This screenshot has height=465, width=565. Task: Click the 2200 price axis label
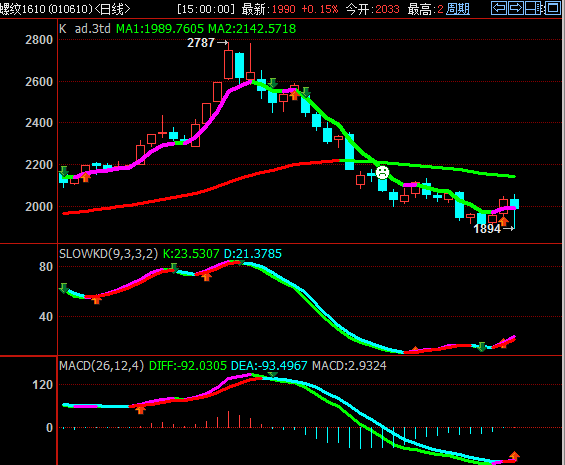pyautogui.click(x=39, y=165)
